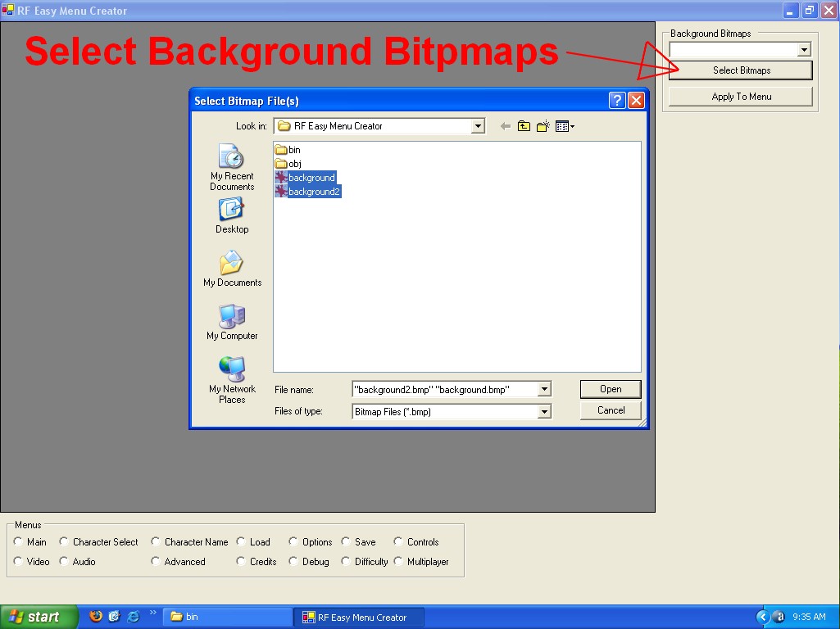Create a new folder using toolbar icon
This screenshot has height=629, width=840.
[x=543, y=126]
